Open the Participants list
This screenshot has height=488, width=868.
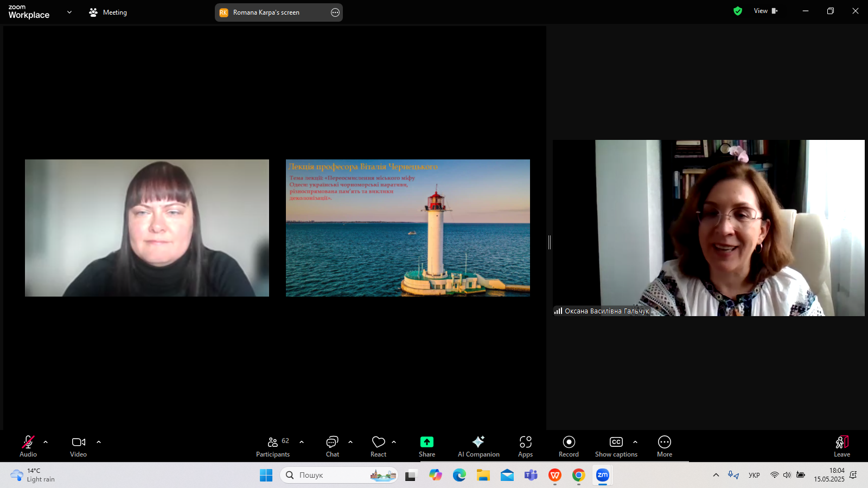click(273, 446)
